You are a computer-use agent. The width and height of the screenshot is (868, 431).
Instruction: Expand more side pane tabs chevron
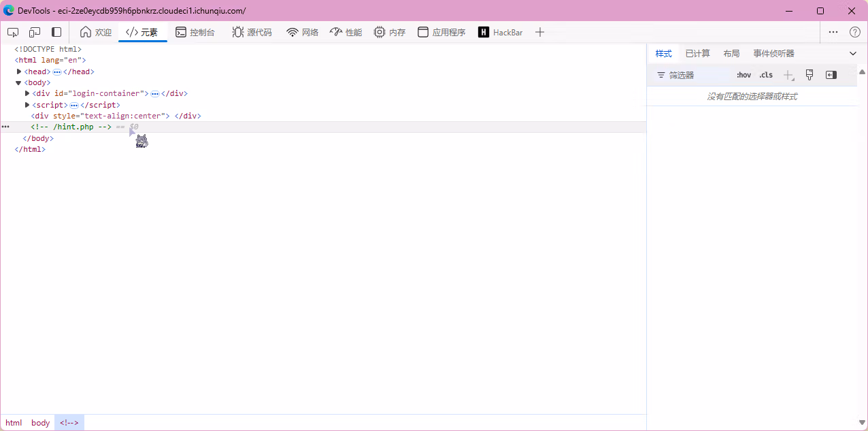[853, 54]
